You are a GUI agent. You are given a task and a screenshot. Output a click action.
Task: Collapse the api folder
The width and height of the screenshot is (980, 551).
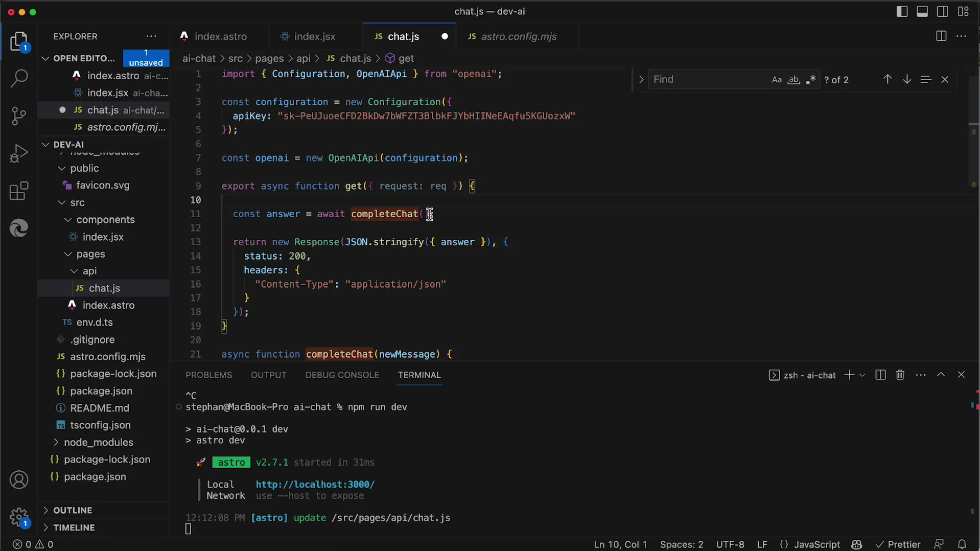click(x=74, y=271)
